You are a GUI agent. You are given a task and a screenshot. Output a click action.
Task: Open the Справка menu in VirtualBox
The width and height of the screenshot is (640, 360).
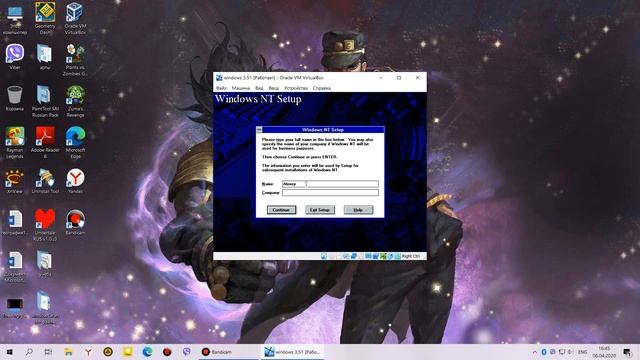pos(322,88)
